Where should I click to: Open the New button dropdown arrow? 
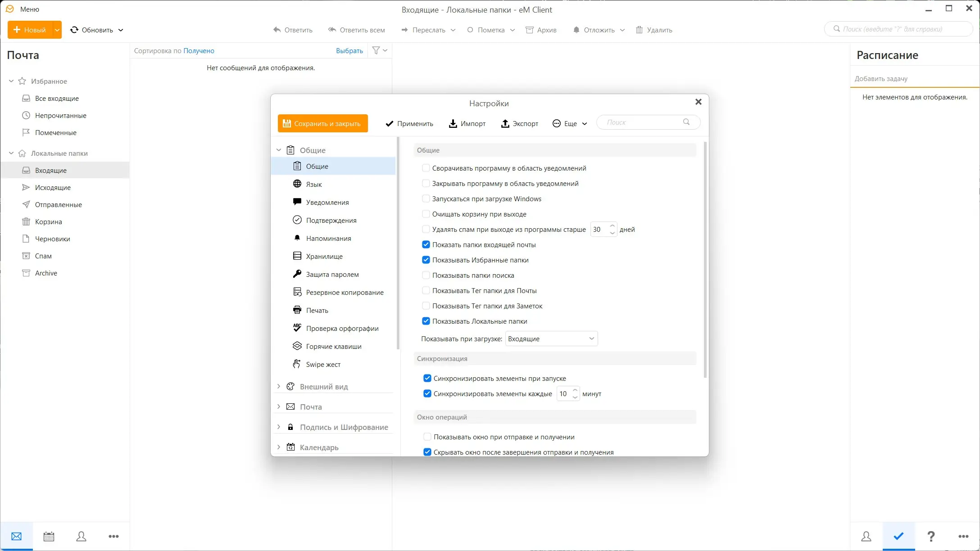click(x=57, y=30)
